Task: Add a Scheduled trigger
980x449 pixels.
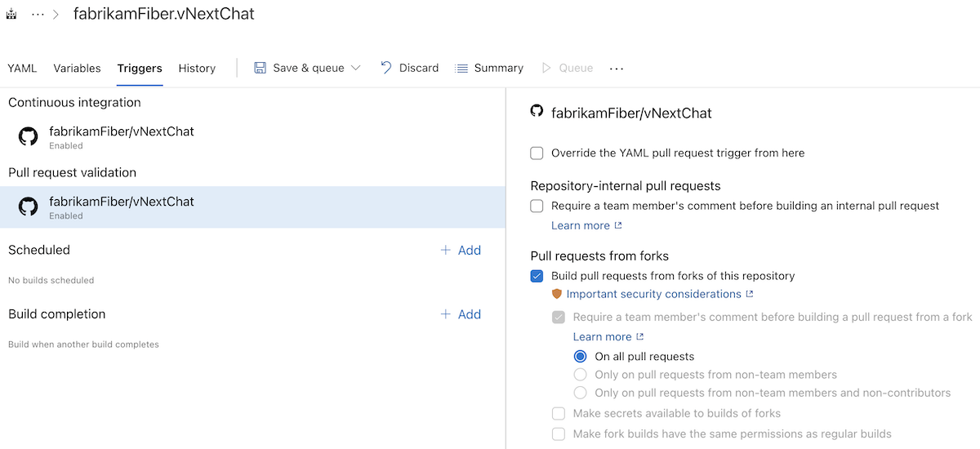Action: [461, 250]
